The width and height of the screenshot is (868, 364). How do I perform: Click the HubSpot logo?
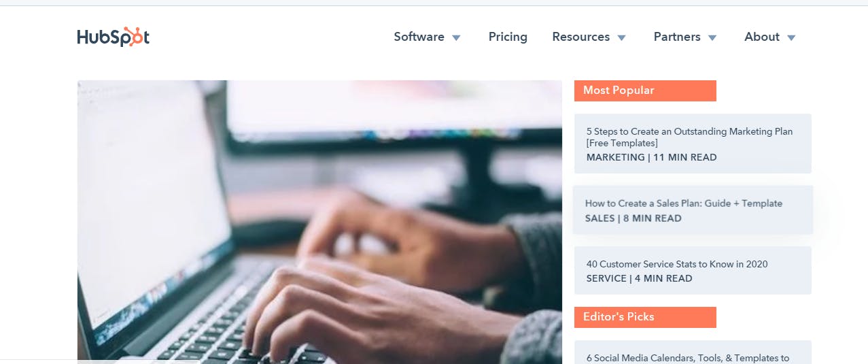(x=114, y=37)
